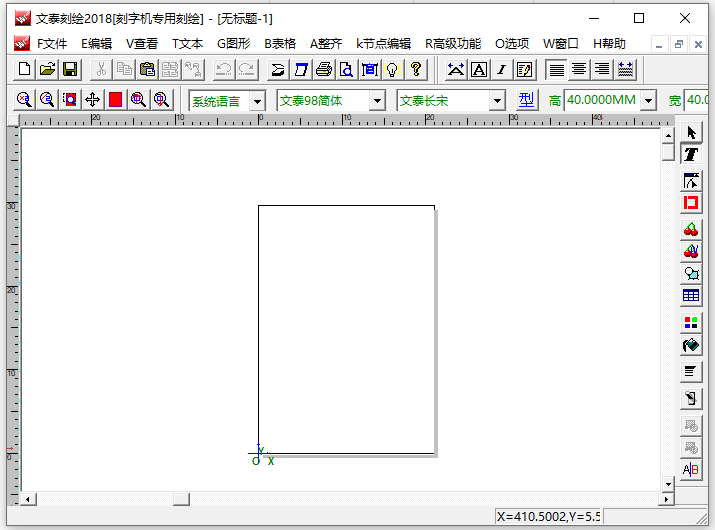Image resolution: width=715 pixels, height=530 pixels.
Task: Click the A|B text split icon
Action: pos(691,469)
